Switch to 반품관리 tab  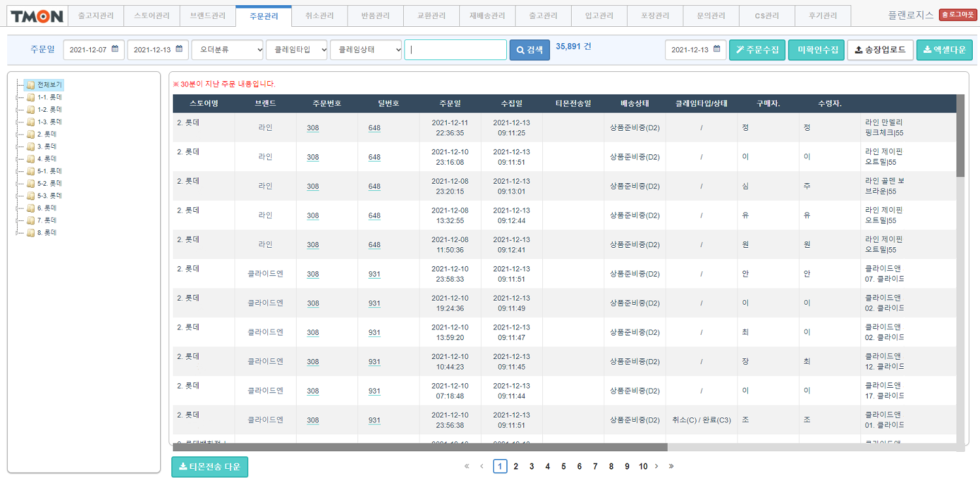375,16
